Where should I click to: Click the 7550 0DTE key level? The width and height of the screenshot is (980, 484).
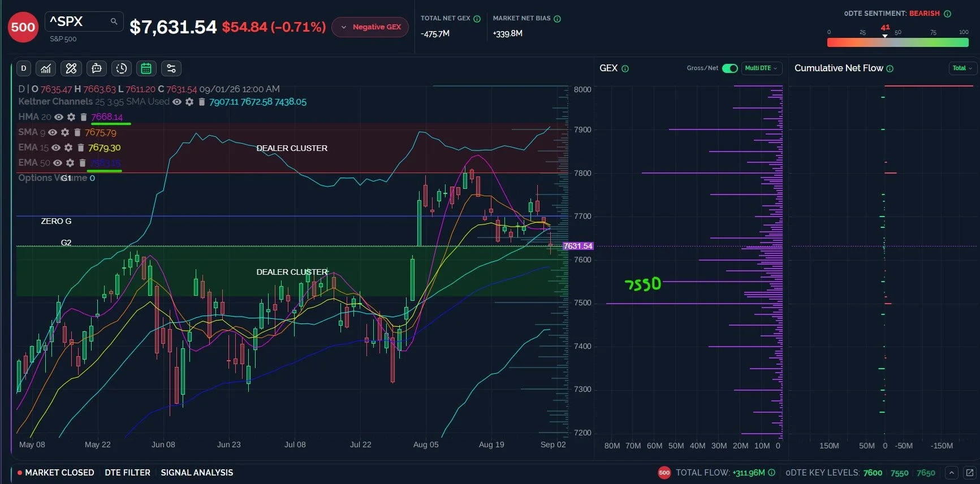(x=899, y=473)
